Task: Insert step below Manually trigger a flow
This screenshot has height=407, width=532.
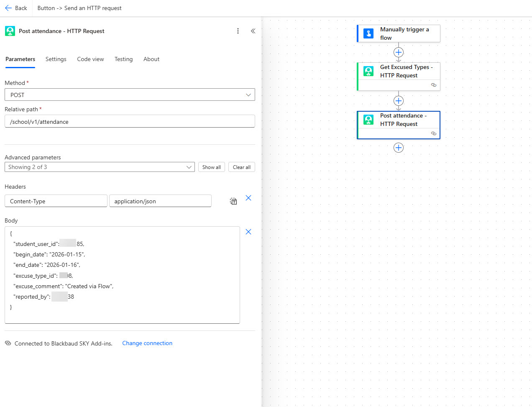Action: click(399, 52)
